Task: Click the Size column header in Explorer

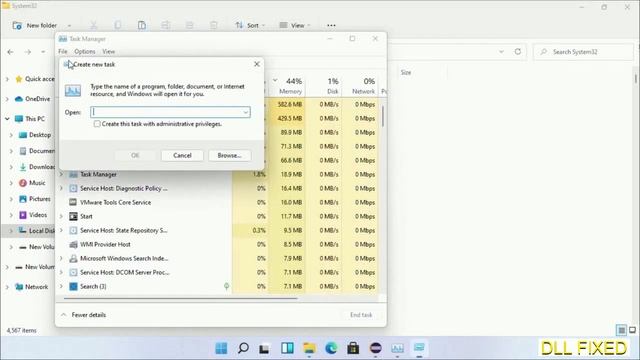Action: coord(406,72)
